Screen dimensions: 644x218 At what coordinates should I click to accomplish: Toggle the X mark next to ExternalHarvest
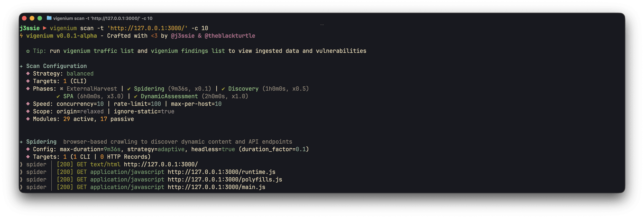tap(61, 88)
